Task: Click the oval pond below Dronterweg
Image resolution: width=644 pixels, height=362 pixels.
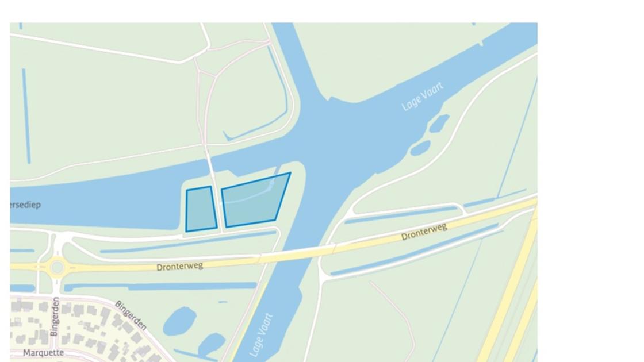Action: pos(179,321)
